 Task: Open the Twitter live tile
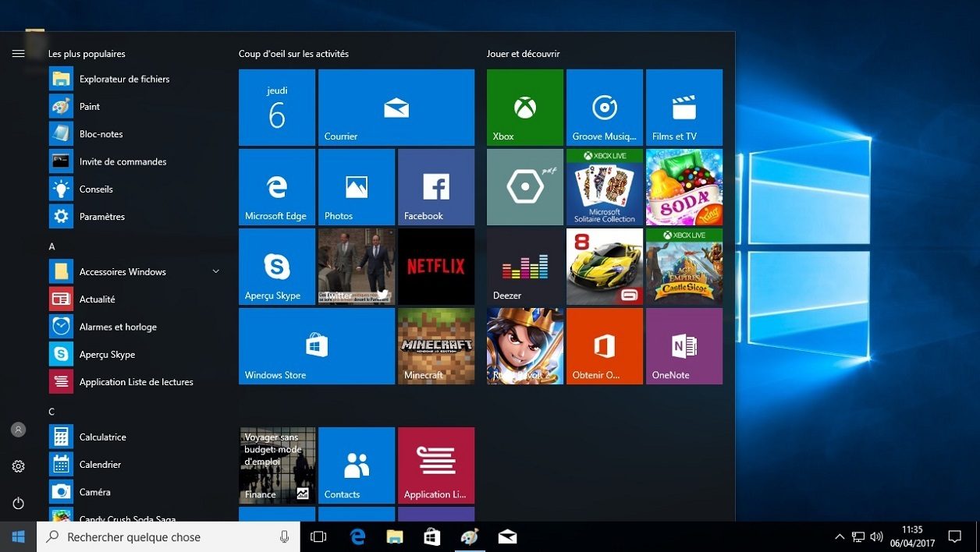click(357, 267)
